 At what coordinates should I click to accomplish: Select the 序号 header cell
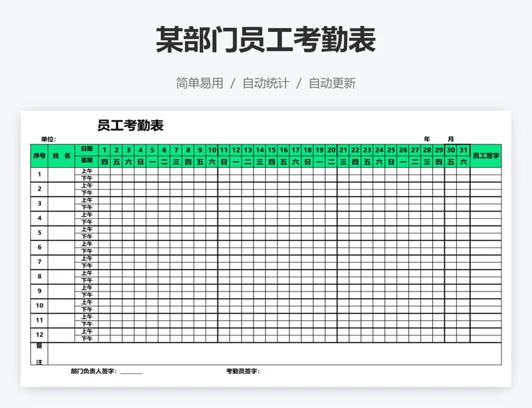(39, 156)
